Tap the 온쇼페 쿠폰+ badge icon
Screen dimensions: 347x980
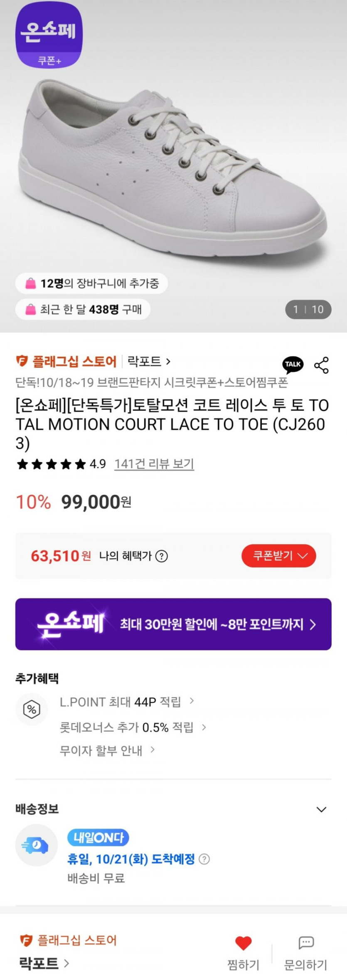(49, 35)
